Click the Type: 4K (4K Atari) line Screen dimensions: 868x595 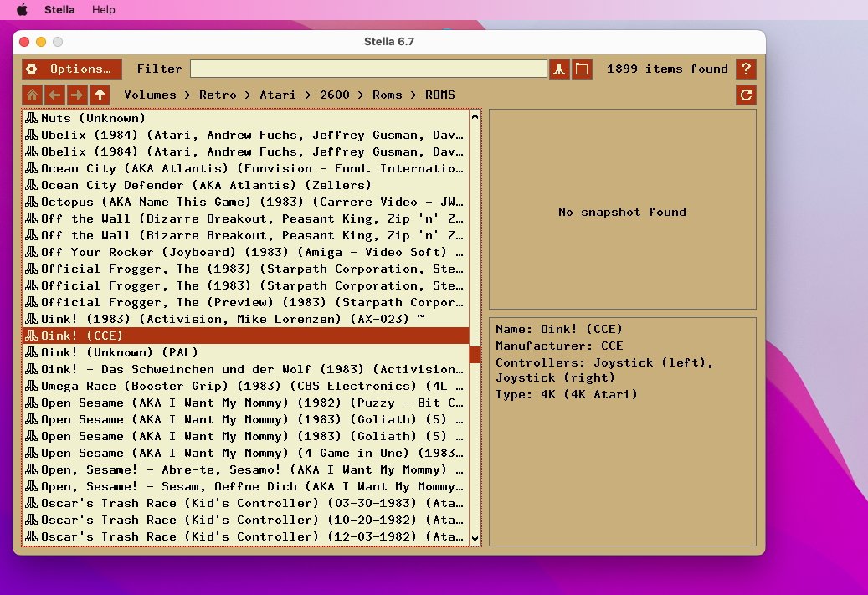point(567,395)
